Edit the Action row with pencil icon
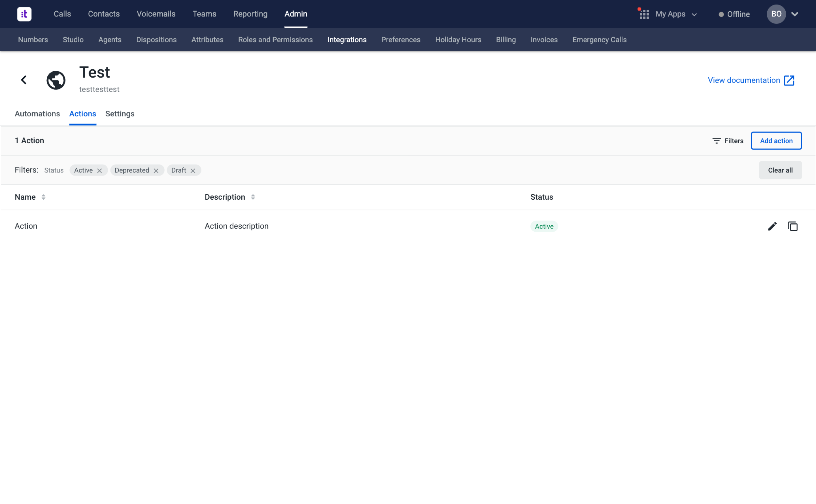This screenshot has width=816, height=504. pyautogui.click(x=772, y=226)
